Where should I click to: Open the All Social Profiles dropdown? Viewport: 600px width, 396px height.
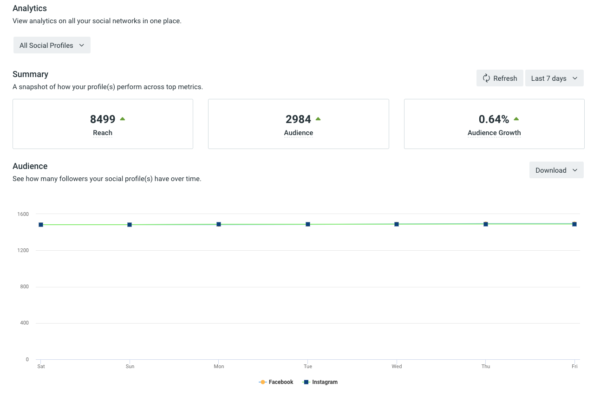[52, 45]
